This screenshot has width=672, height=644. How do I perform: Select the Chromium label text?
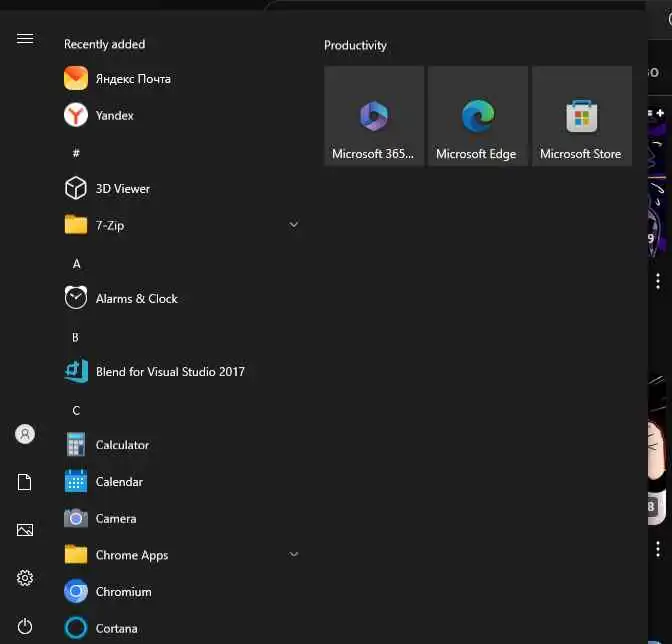pyautogui.click(x=123, y=591)
